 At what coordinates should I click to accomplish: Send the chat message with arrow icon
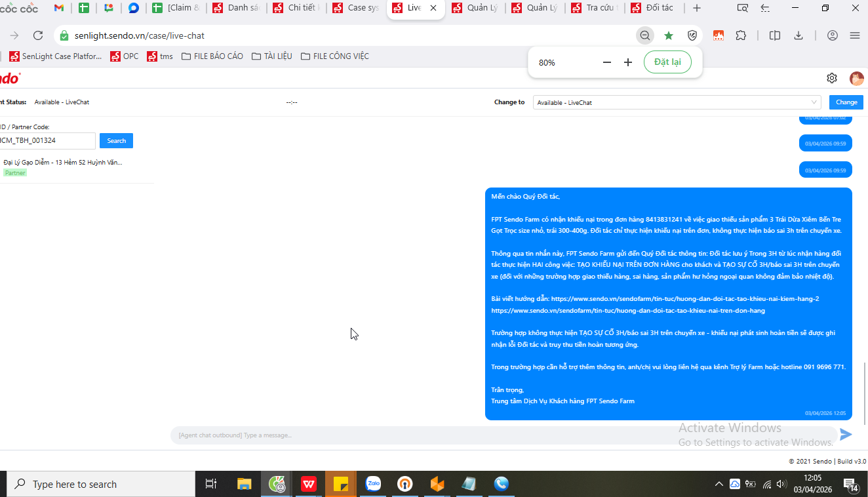point(846,434)
